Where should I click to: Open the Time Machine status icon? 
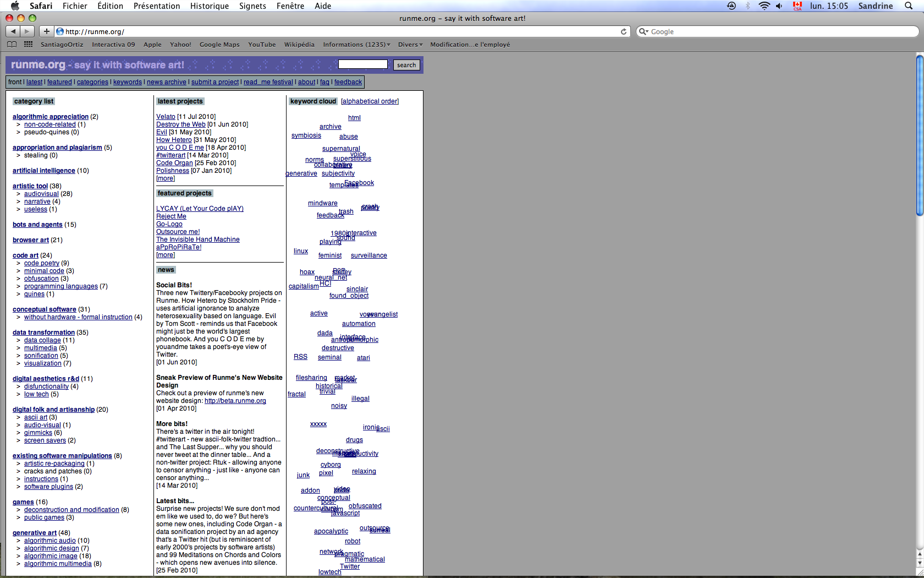pos(732,6)
